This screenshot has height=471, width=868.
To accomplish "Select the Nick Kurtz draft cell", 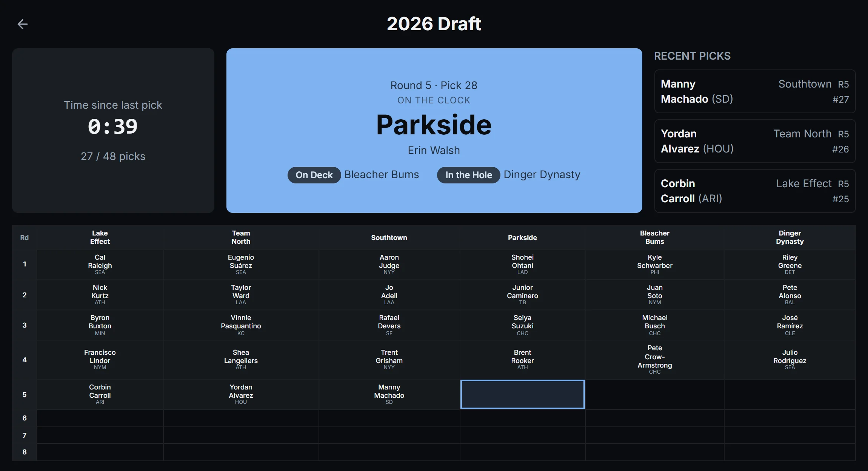I will point(100,295).
